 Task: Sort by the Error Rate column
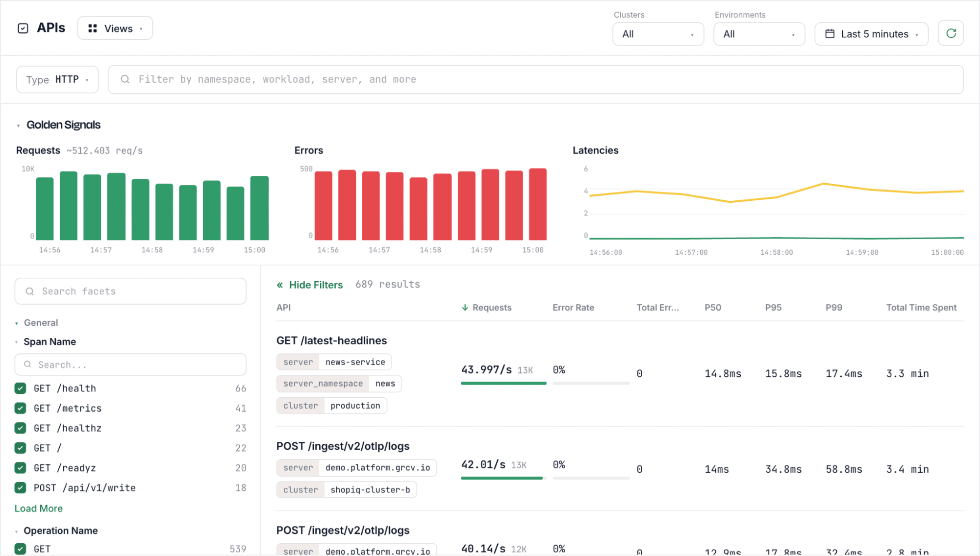[573, 308]
